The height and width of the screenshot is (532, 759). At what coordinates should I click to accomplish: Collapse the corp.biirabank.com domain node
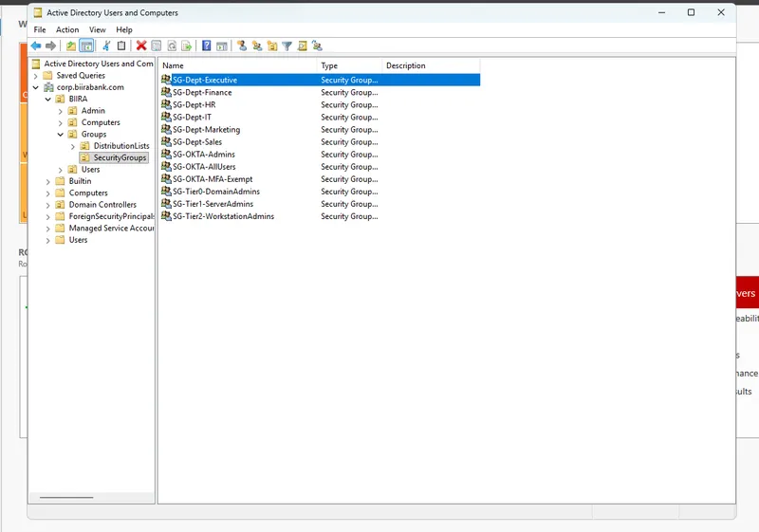click(x=36, y=87)
